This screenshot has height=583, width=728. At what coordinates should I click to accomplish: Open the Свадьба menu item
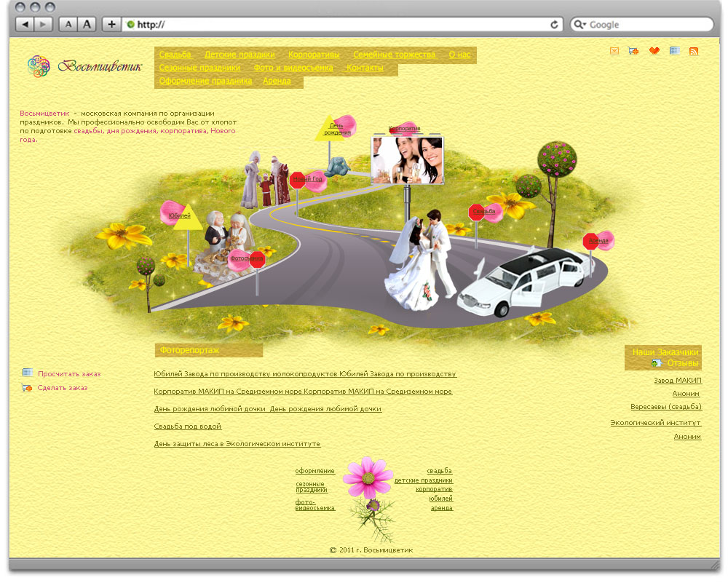[x=175, y=55]
